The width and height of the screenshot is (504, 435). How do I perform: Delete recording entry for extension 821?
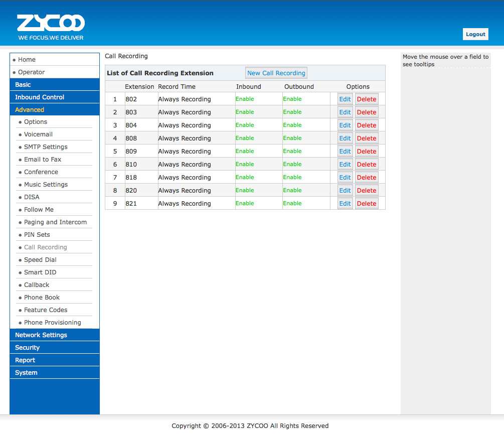point(367,204)
